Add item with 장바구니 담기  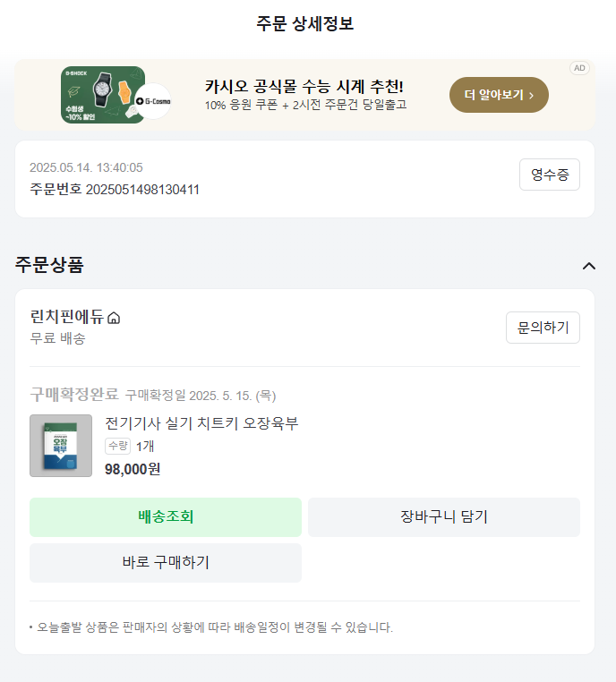point(443,517)
